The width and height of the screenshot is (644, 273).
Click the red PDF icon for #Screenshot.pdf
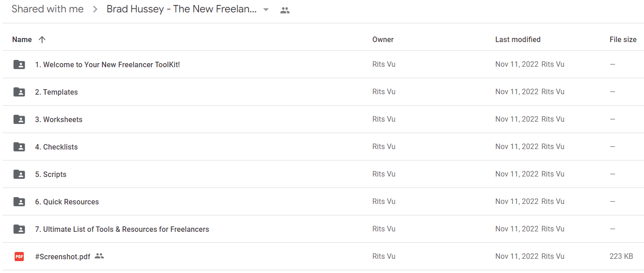coord(19,257)
